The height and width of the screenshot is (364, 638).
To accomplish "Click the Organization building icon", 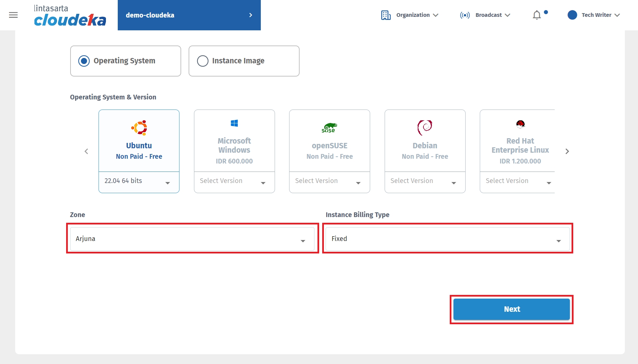I will [386, 15].
